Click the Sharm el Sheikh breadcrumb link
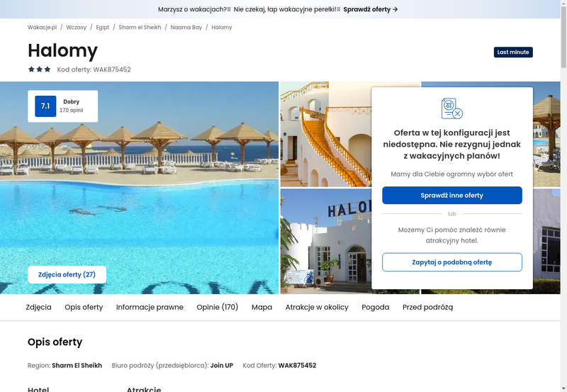The height and width of the screenshot is (392, 567). 140,27
